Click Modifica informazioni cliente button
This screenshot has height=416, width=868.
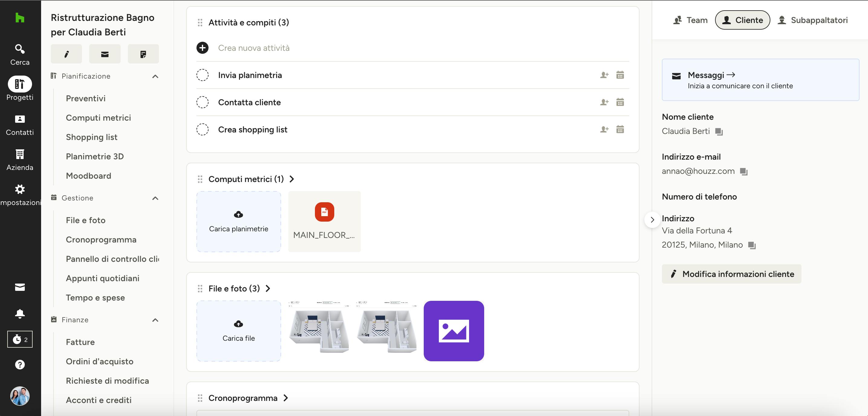pos(731,274)
